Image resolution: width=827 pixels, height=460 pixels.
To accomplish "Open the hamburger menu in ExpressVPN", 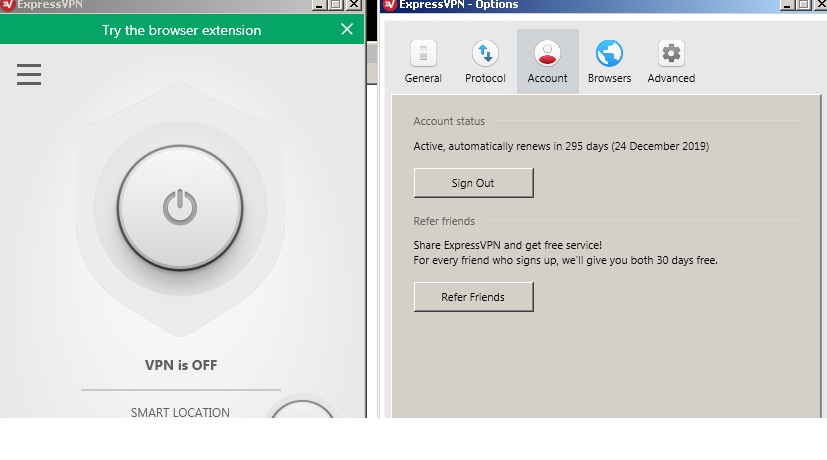I will point(28,74).
